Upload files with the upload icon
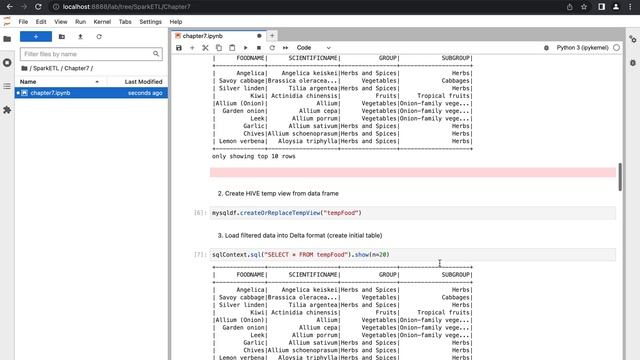This screenshot has width=640, height=360. (80, 37)
